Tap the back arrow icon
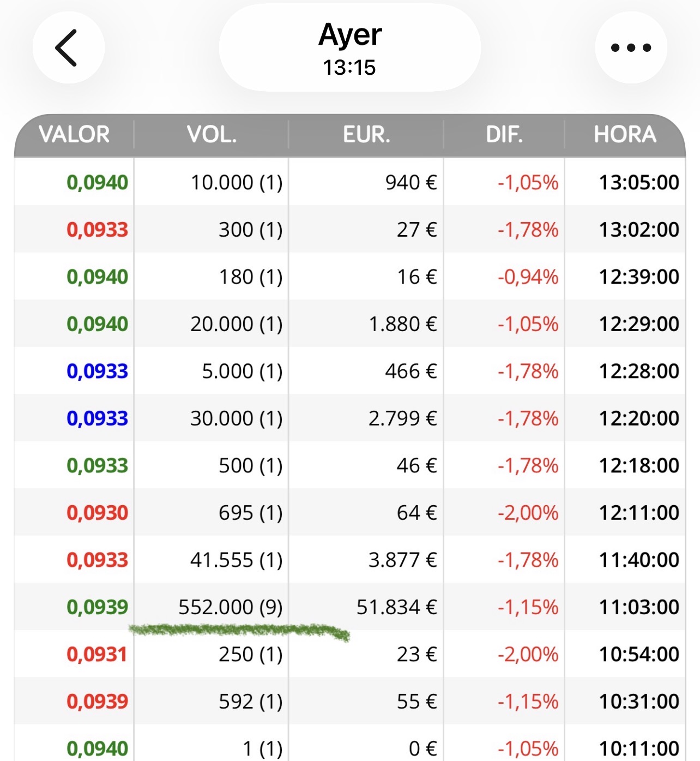 [x=68, y=47]
